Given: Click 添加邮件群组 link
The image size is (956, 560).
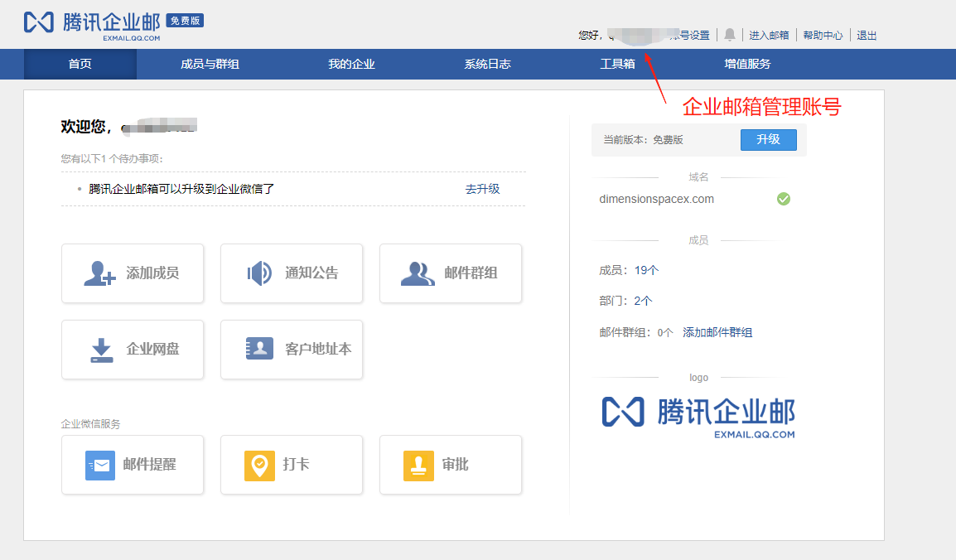Looking at the screenshot, I should click(717, 332).
